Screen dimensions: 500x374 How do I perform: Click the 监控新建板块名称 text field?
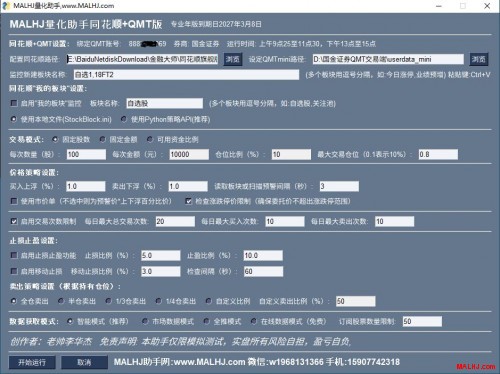(x=186, y=75)
